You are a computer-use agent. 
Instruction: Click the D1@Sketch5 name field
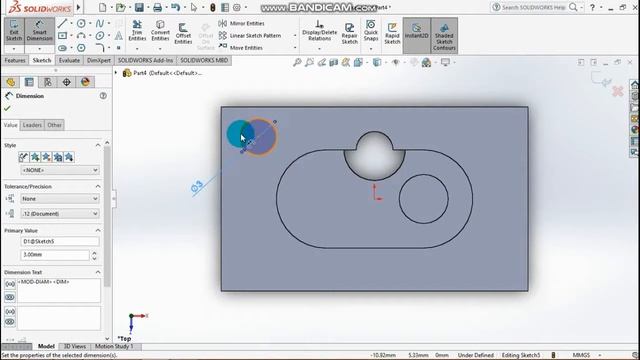point(60,242)
